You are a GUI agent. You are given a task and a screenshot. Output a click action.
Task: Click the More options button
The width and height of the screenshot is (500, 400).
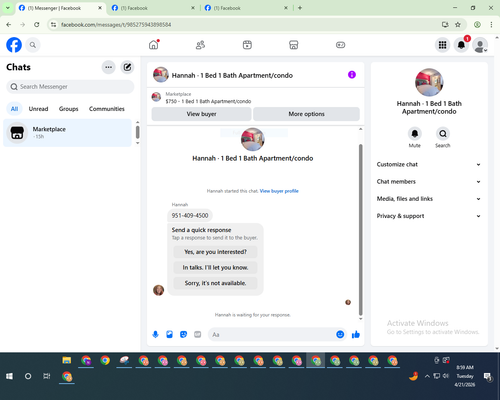tap(306, 114)
